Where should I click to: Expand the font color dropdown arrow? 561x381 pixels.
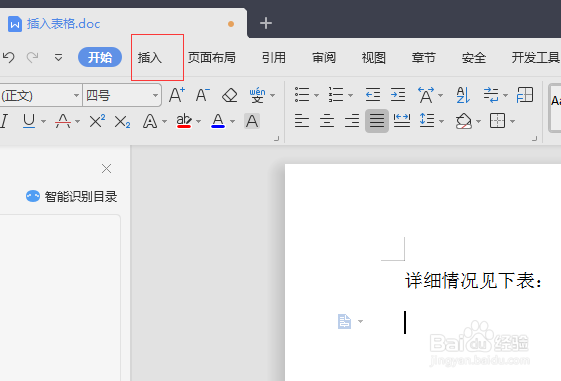232,122
